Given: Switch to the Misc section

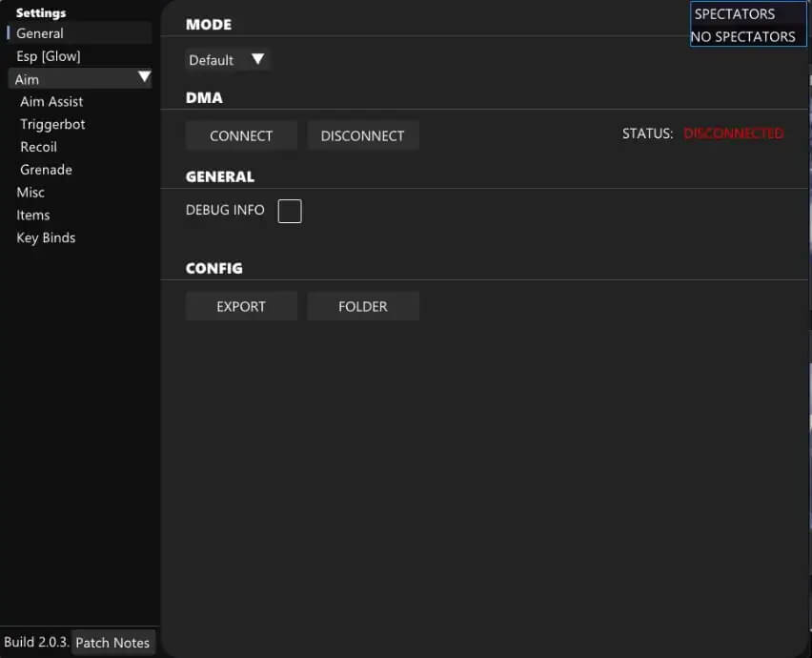Looking at the screenshot, I should pyautogui.click(x=30, y=193).
